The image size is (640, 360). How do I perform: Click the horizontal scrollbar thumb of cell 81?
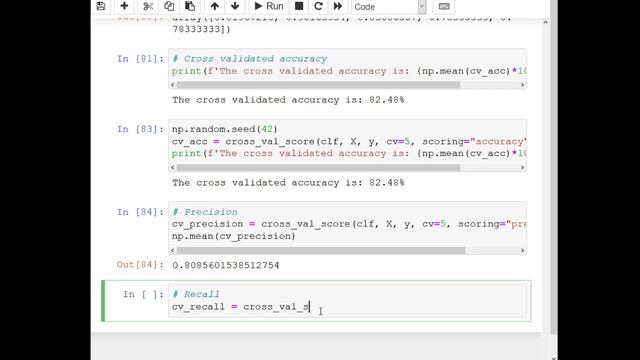tap(318, 85)
